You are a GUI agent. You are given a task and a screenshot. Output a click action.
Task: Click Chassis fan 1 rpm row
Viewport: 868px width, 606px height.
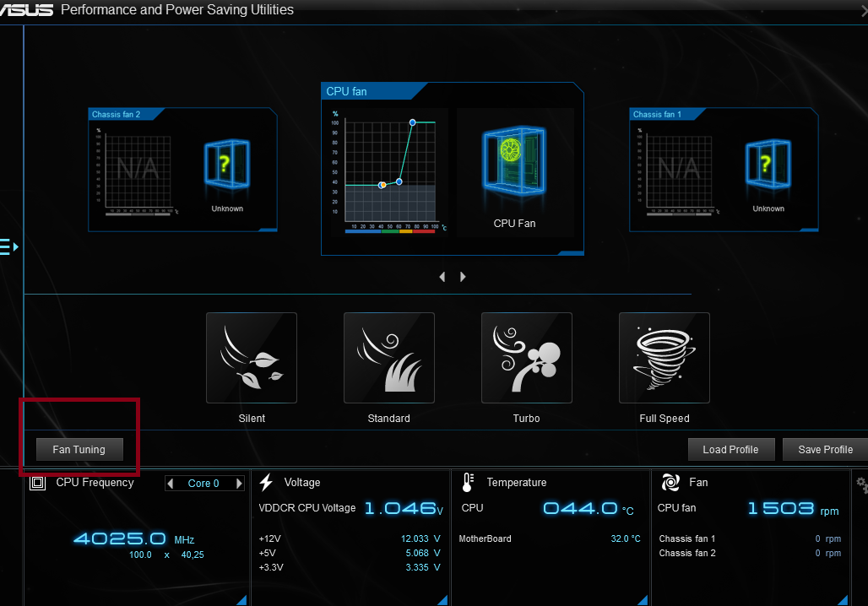pyautogui.click(x=750, y=538)
